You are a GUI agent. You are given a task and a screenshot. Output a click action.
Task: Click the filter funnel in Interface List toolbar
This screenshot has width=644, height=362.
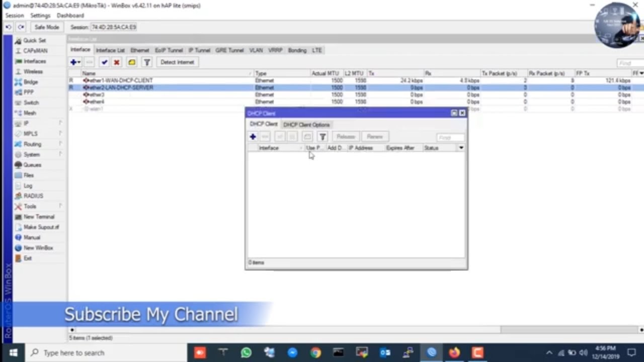pyautogui.click(x=147, y=62)
